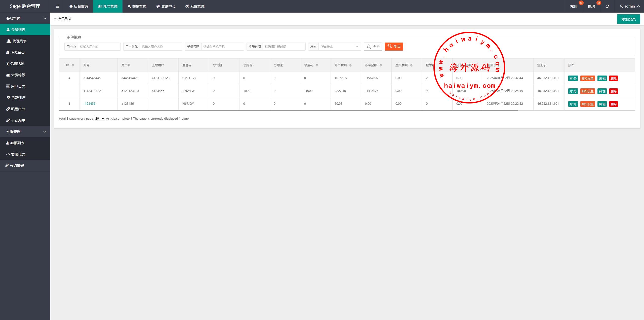This screenshot has width=644, height=320.
Task: Open 充值 notification badge item
Action: click(x=574, y=6)
